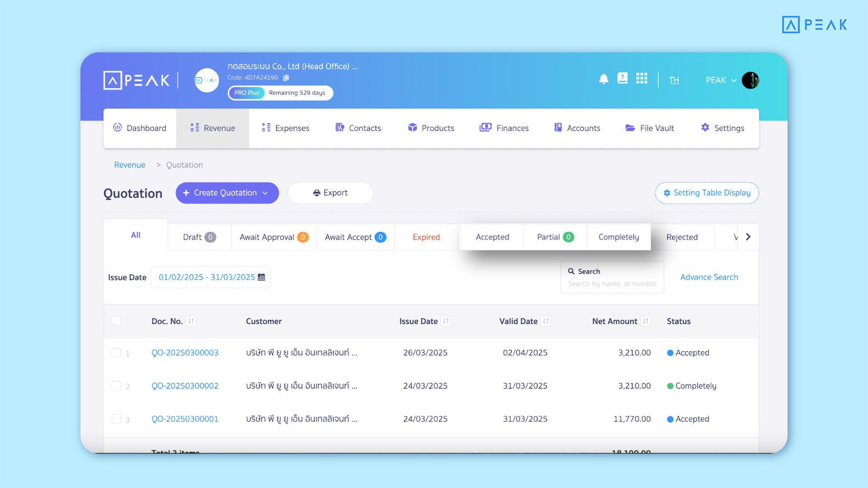
Task: Sort by Valid Date column
Action: [x=546, y=321]
